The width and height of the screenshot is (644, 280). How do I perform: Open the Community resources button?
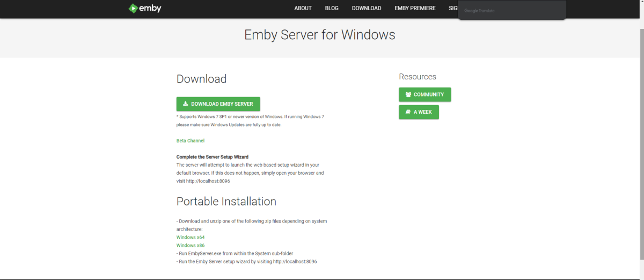pyautogui.click(x=425, y=94)
